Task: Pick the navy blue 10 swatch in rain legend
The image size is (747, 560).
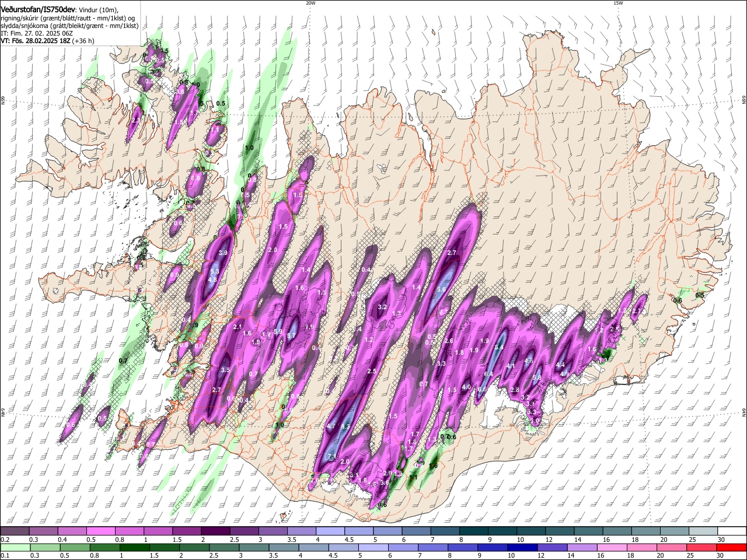Action: point(522,547)
